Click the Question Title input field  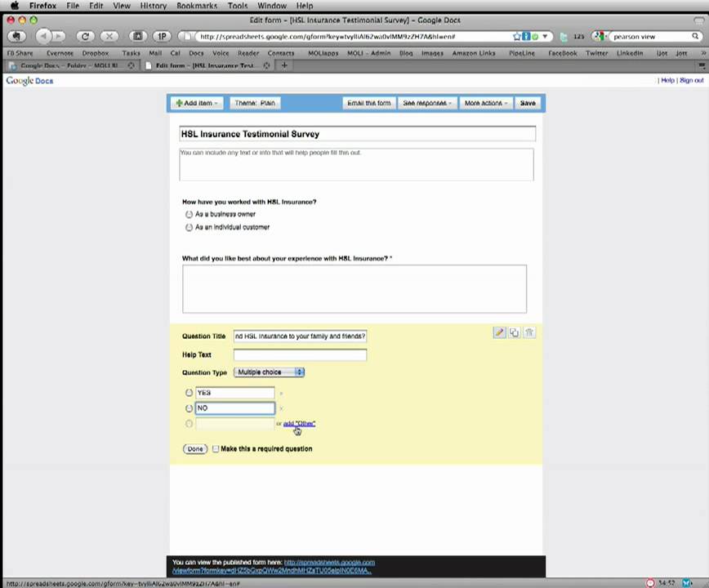[x=300, y=336]
